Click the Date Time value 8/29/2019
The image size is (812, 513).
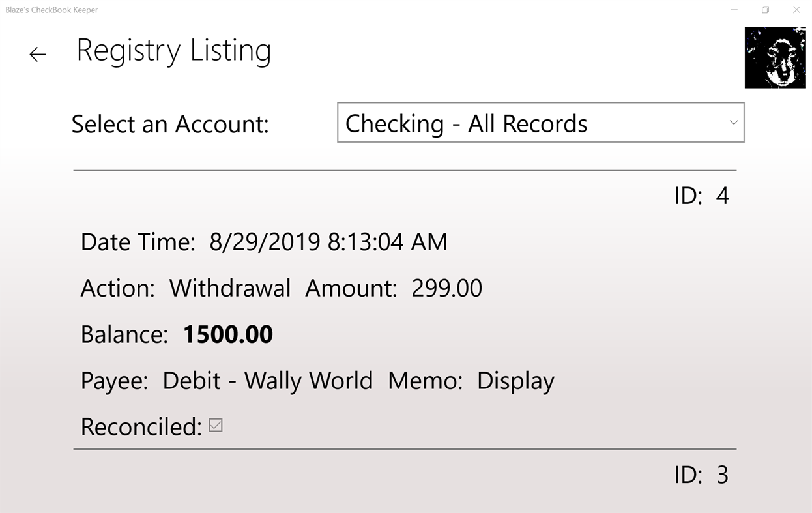pyautogui.click(x=265, y=241)
